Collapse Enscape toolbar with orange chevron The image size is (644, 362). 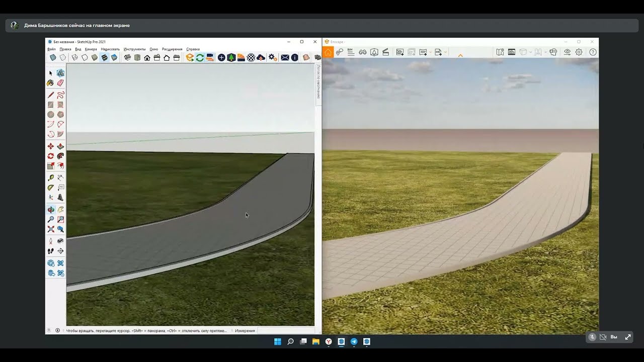point(460,55)
